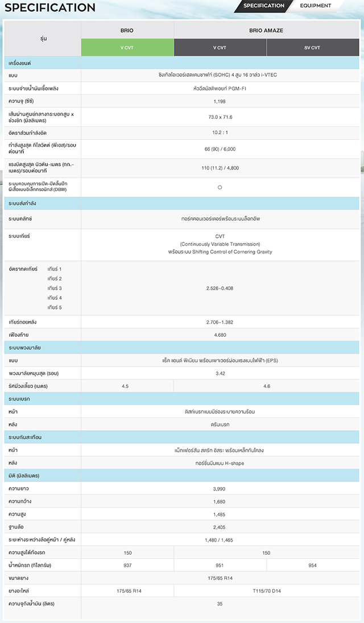This screenshot has height=623, width=364.
Task: Click steering turns value 3.42
Action: [220, 373]
